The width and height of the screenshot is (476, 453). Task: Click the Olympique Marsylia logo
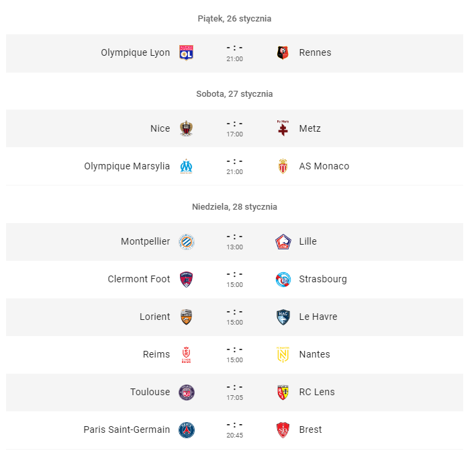point(186,166)
